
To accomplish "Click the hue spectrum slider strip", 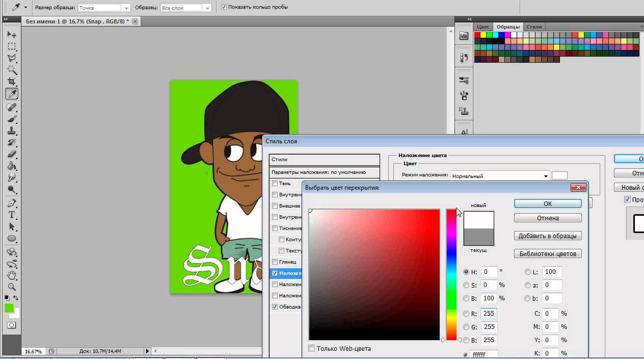I will (x=451, y=274).
